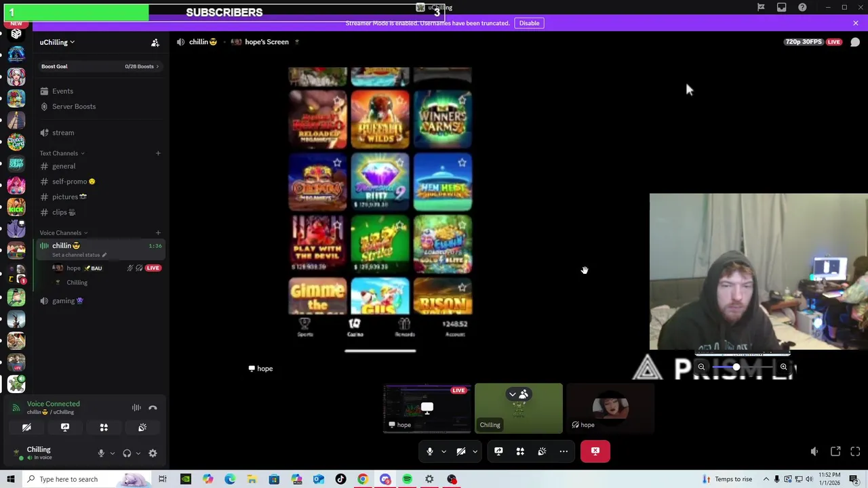This screenshot has height=488, width=868.
Task: Select the chillin voice channel
Action: pos(99,249)
